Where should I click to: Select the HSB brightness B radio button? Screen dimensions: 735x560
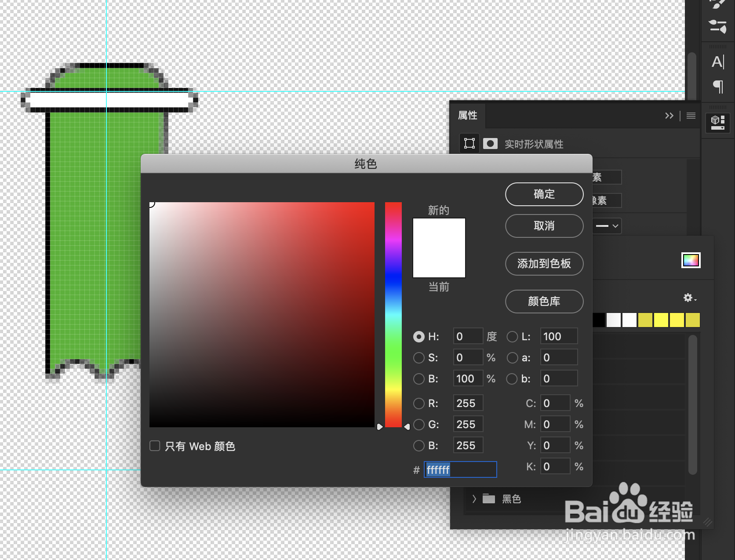(x=419, y=379)
